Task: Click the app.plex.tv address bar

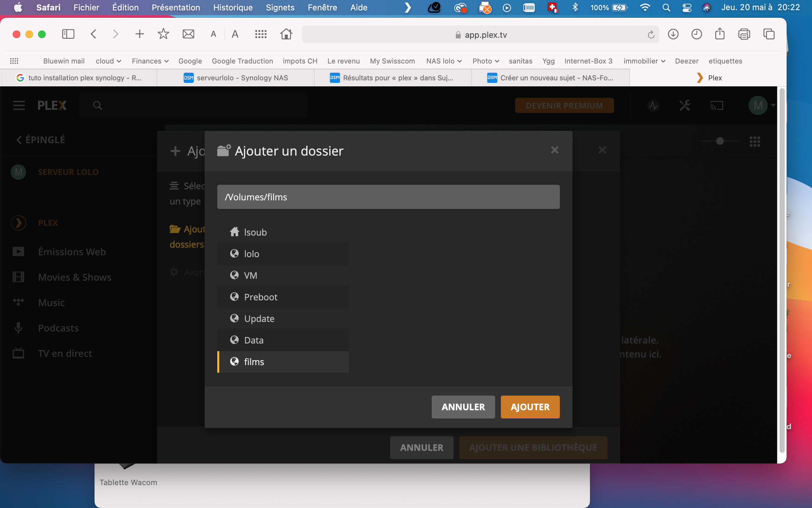Action: tap(480, 35)
